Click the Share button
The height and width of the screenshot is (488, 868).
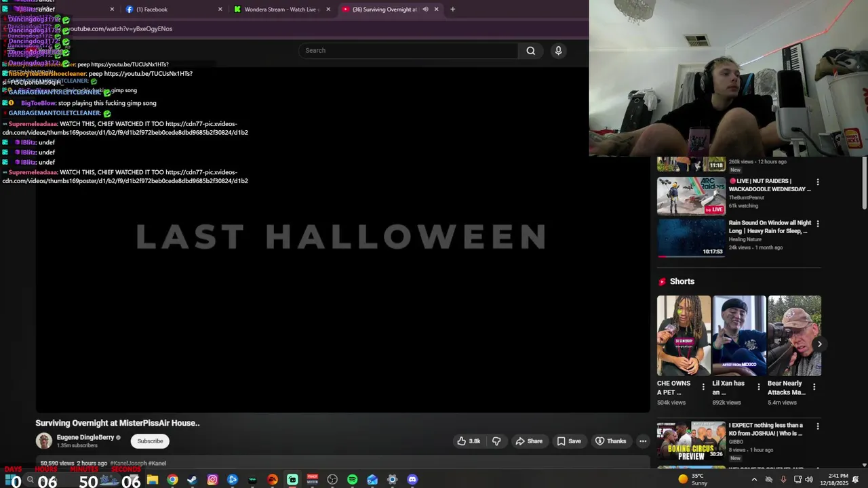pos(529,441)
